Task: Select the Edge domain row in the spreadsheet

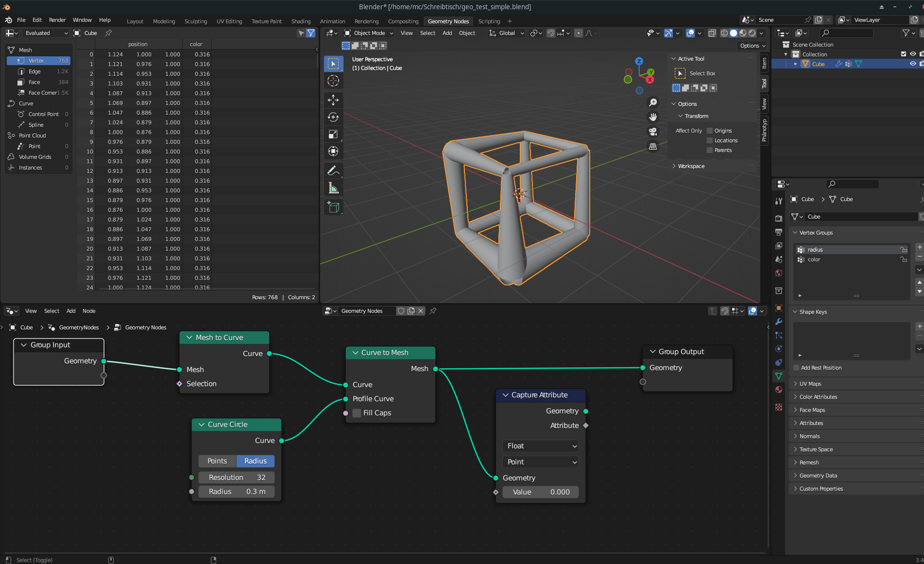Action: (x=39, y=71)
